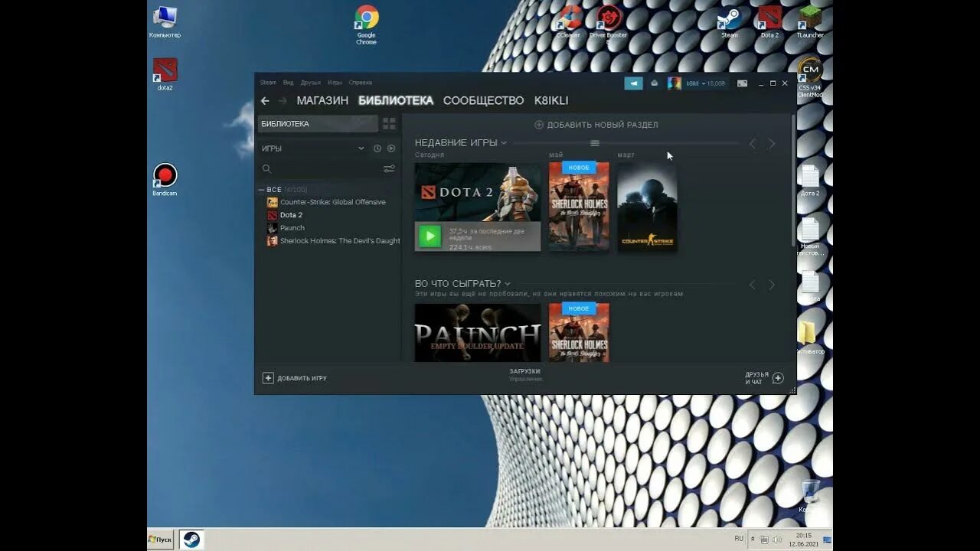Open Driver Booster desktop shortcut
This screenshot has width=980, height=551.
[609, 24]
